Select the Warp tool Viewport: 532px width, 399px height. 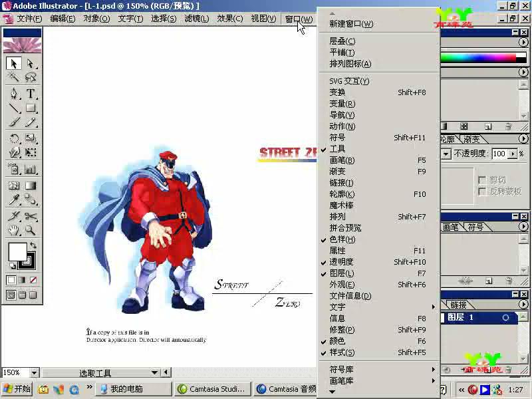pos(14,152)
